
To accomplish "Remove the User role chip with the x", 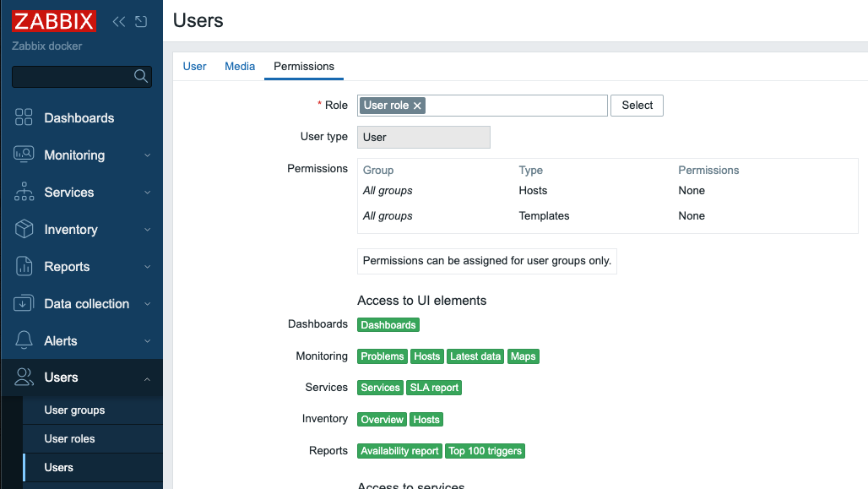I will 416,105.
